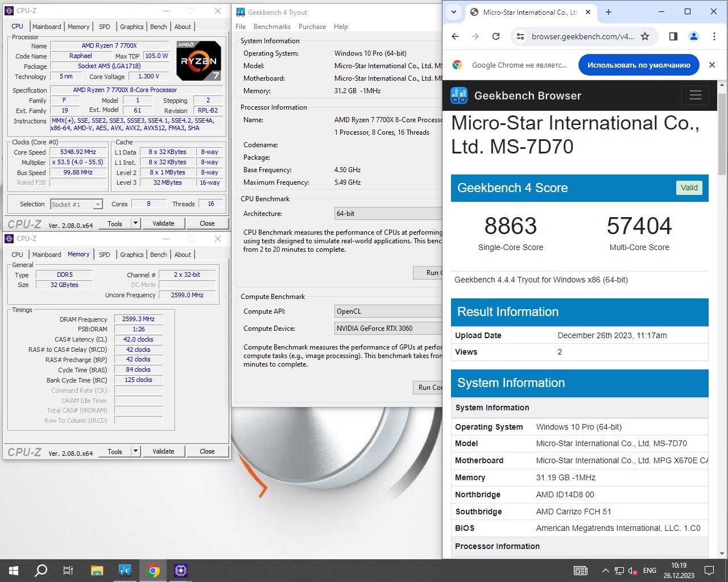The image size is (728, 582).
Task: Click the CPU-Z icon in top window title bar
Action: click(9, 11)
